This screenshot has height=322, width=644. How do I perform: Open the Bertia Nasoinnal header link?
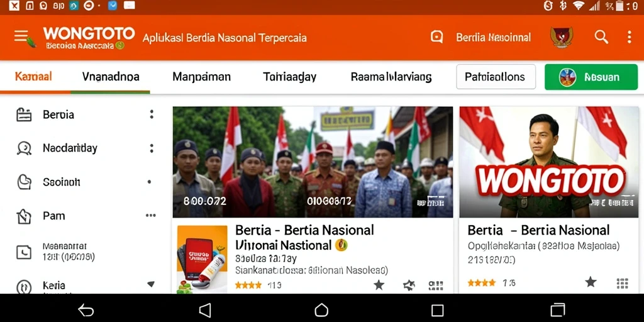(493, 38)
